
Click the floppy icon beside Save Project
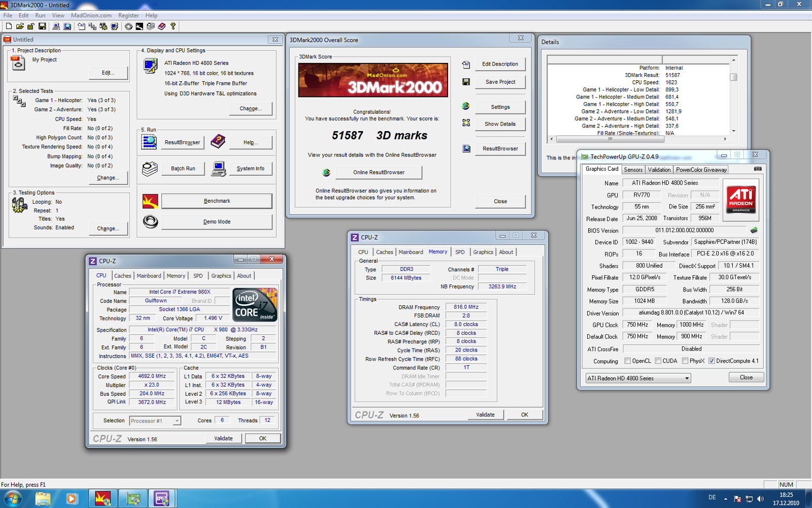(x=466, y=82)
